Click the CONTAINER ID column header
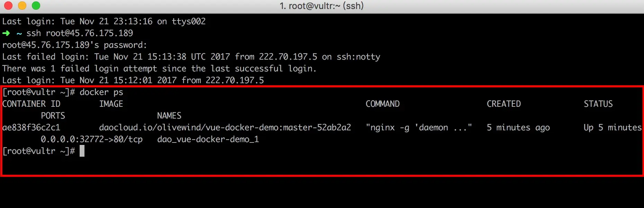 [x=31, y=104]
